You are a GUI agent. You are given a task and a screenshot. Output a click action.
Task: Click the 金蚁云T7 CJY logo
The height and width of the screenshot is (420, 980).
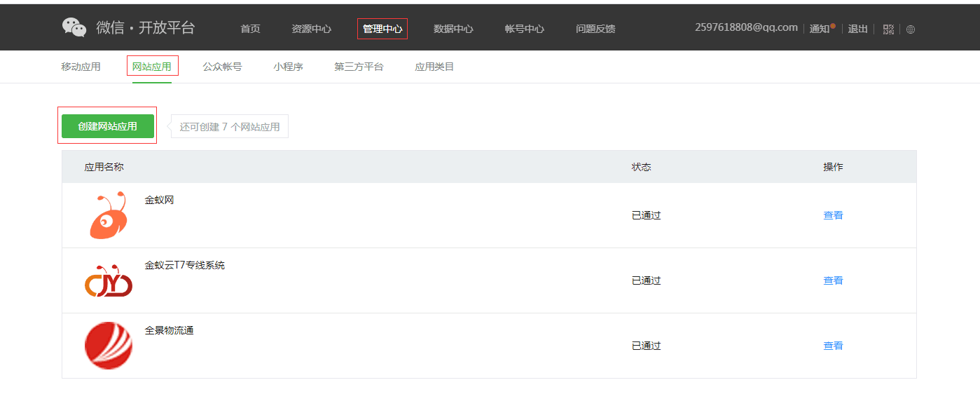pyautogui.click(x=109, y=280)
